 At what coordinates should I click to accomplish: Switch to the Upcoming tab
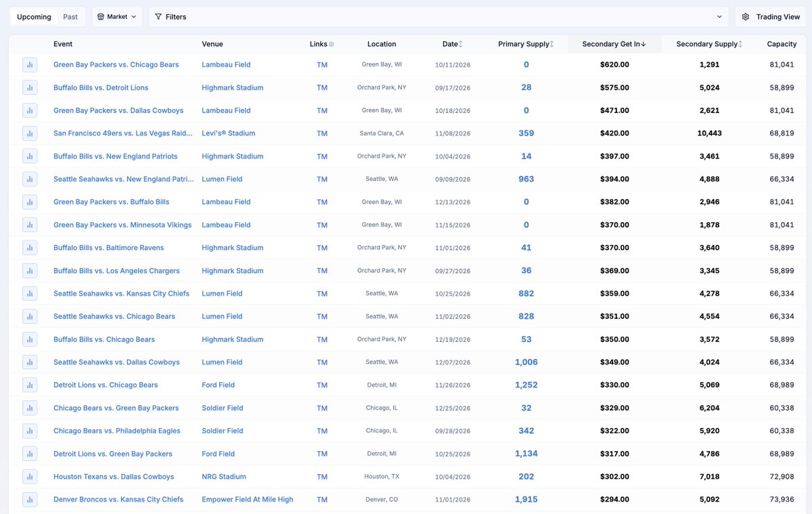pos(34,17)
